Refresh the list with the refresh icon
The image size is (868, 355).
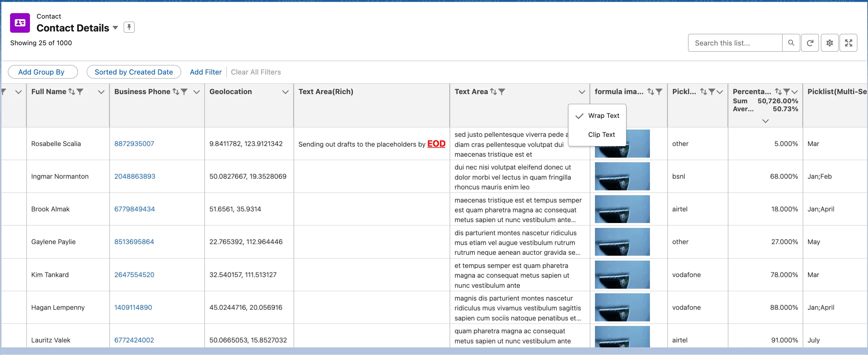coord(810,43)
